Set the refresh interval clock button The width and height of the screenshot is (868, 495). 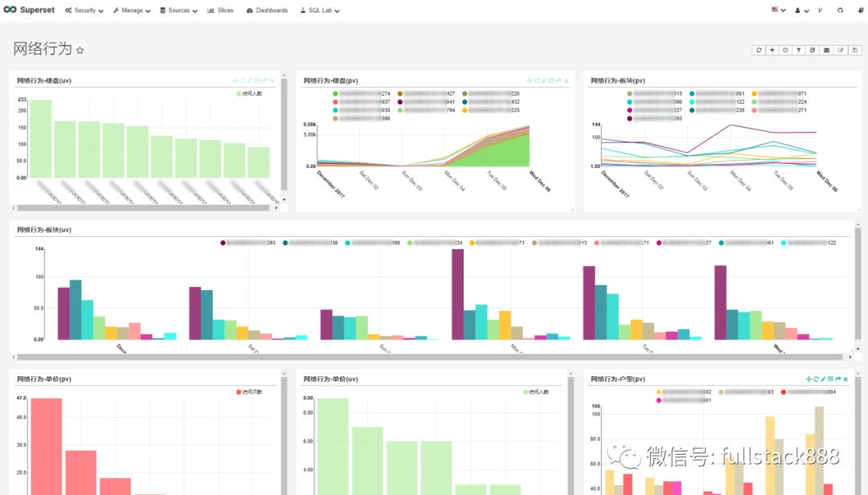[x=785, y=50]
